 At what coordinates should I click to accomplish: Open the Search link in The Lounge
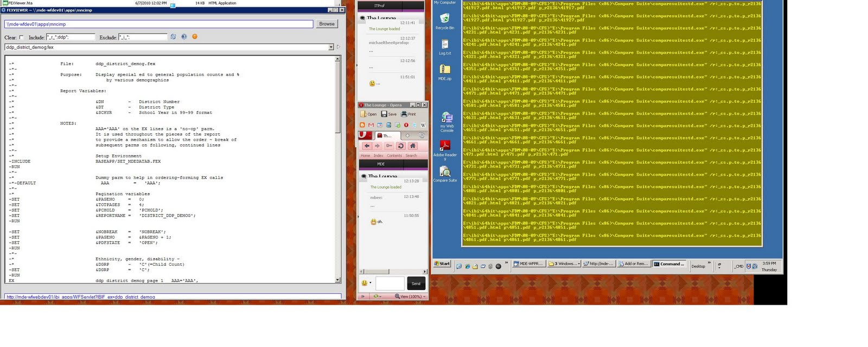point(411,156)
